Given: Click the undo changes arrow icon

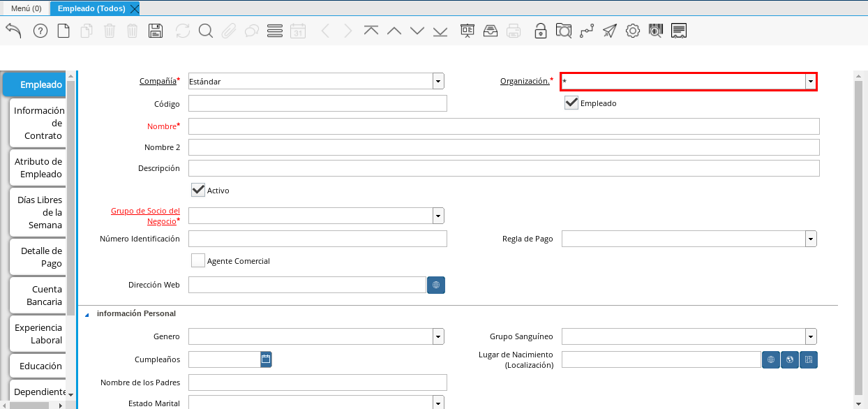Looking at the screenshot, I should click(x=13, y=31).
